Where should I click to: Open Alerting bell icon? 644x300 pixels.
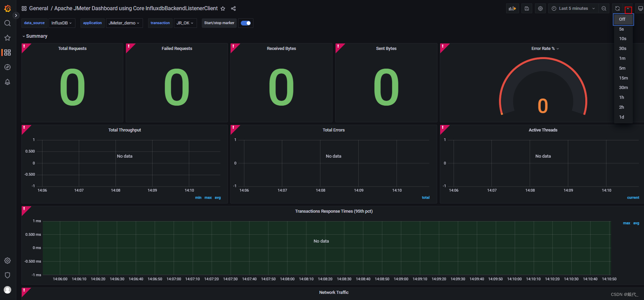pos(7,82)
